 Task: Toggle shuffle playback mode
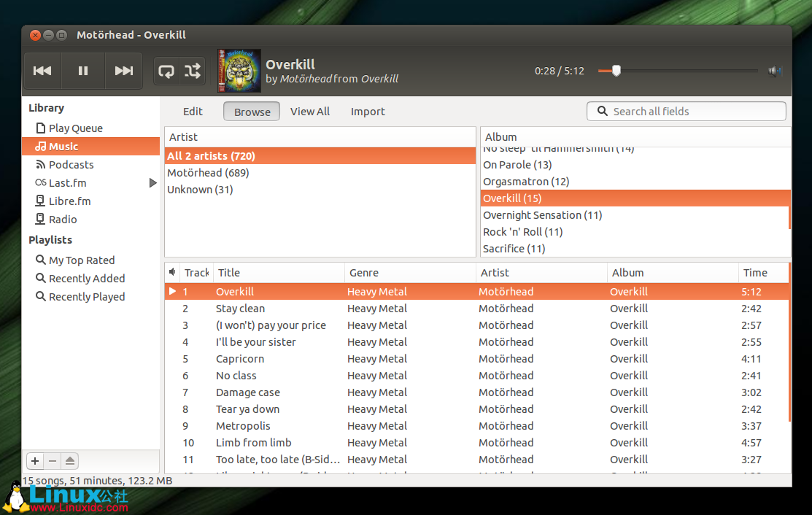(x=193, y=71)
